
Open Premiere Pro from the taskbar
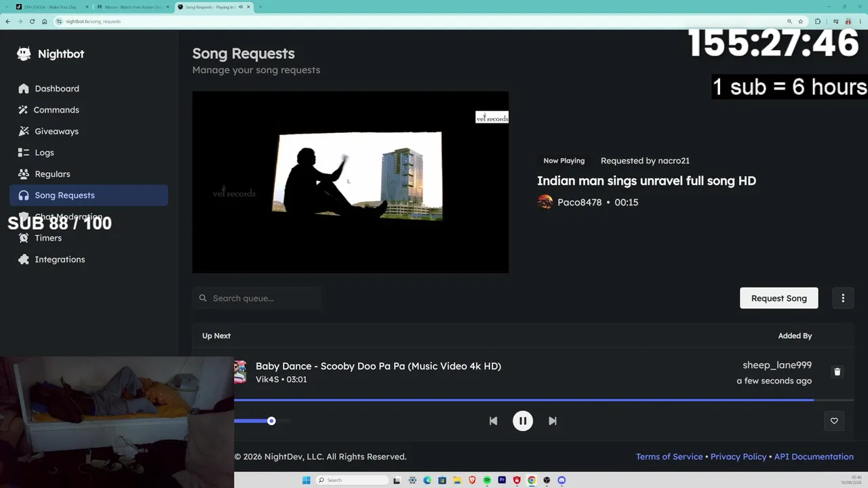[502, 480]
